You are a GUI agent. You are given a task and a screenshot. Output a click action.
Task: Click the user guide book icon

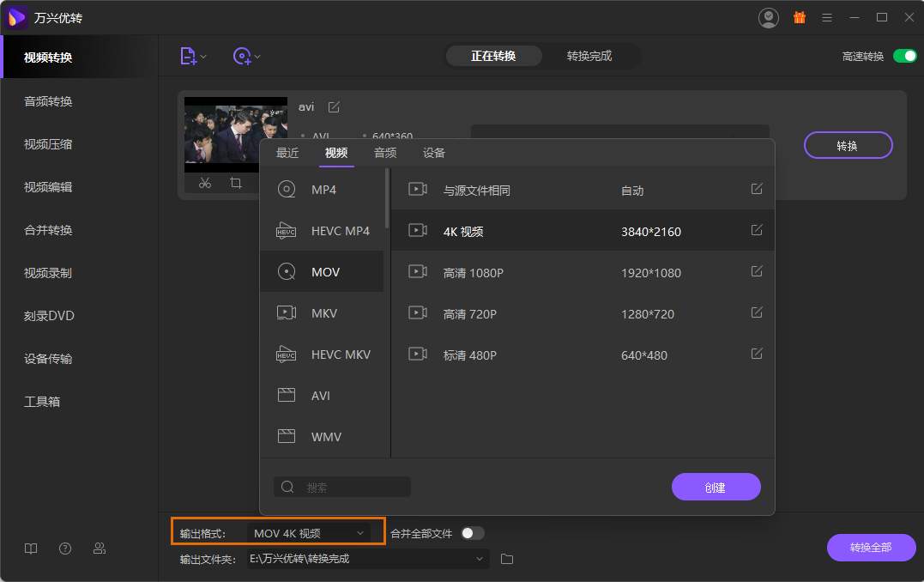(31, 549)
